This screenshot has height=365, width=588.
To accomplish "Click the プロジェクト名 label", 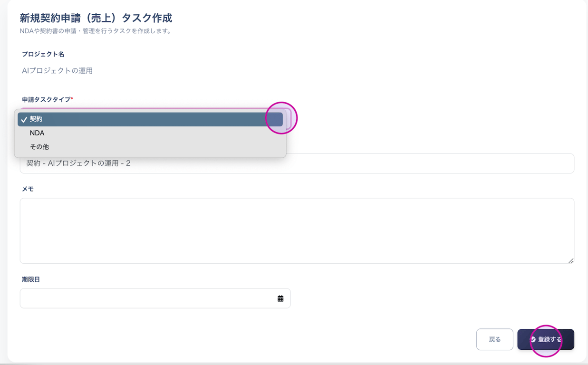I will click(x=43, y=54).
